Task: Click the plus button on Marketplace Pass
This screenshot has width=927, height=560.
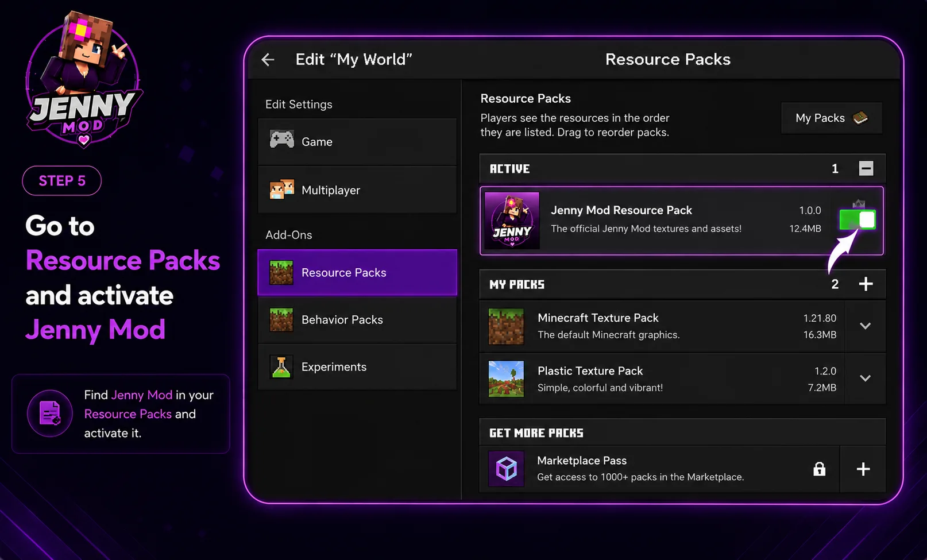Action: click(863, 469)
